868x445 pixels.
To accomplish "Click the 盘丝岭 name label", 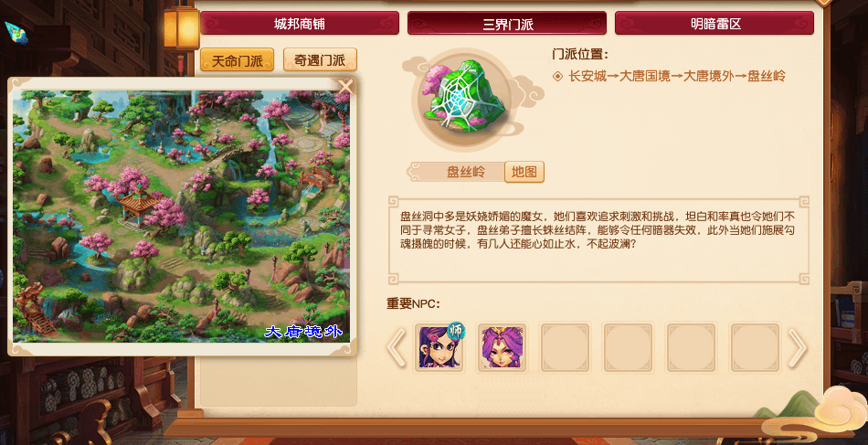I will (466, 172).
